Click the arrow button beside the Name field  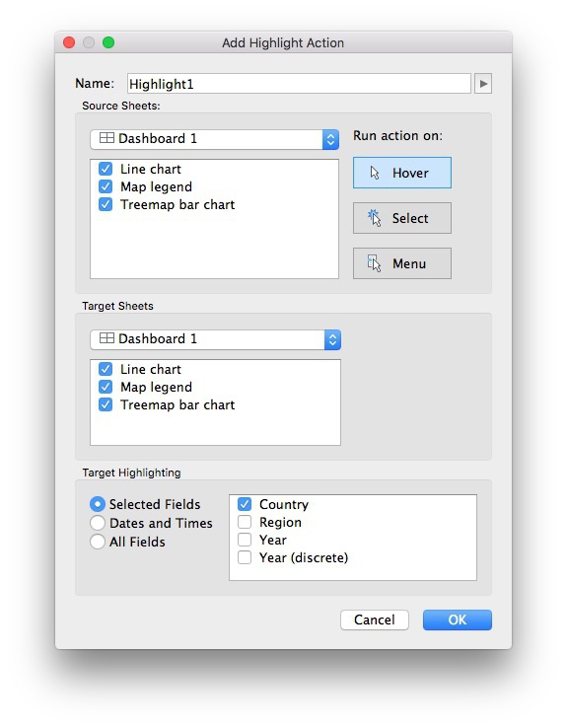click(x=483, y=84)
